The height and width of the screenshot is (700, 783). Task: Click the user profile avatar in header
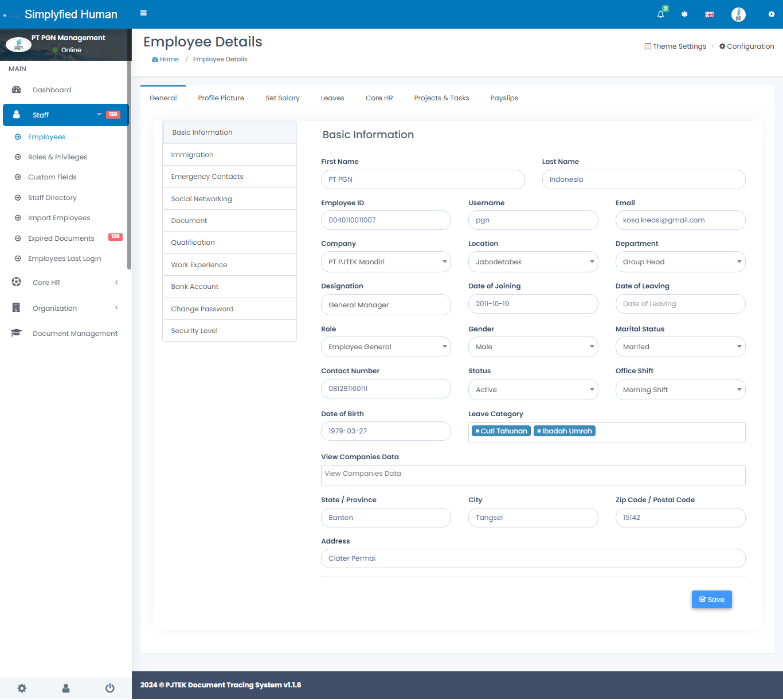738,14
